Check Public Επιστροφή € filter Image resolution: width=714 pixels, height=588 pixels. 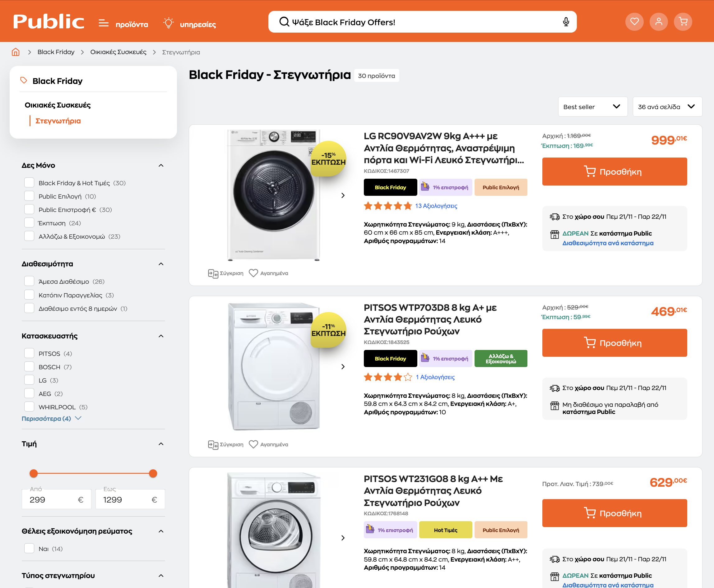tap(29, 209)
